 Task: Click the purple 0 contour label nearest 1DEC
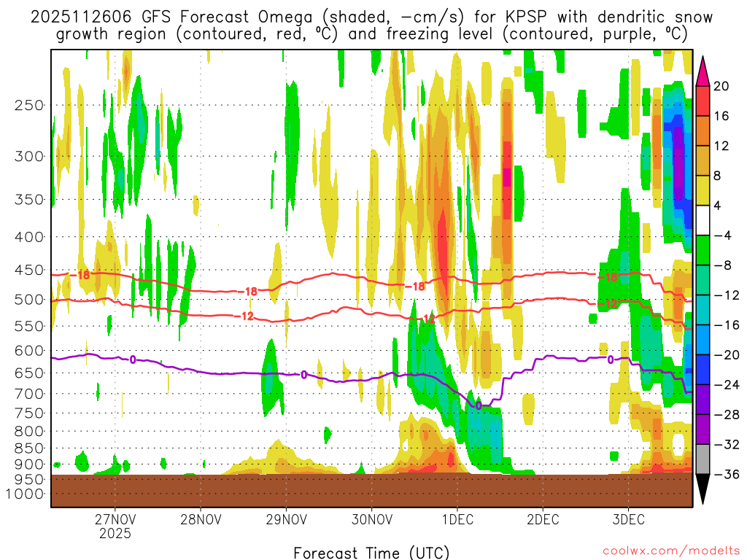479,406
